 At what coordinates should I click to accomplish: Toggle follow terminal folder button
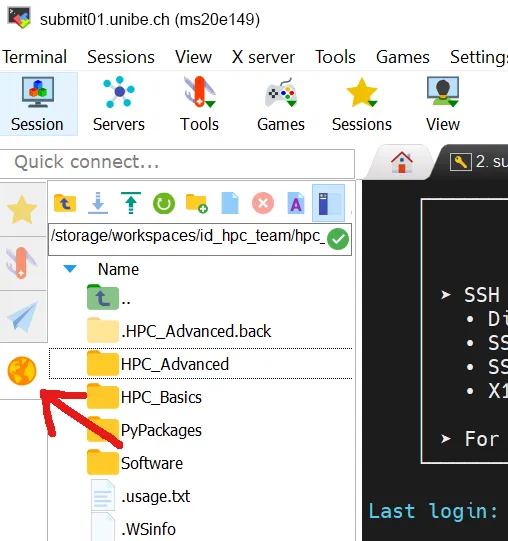coord(328,203)
